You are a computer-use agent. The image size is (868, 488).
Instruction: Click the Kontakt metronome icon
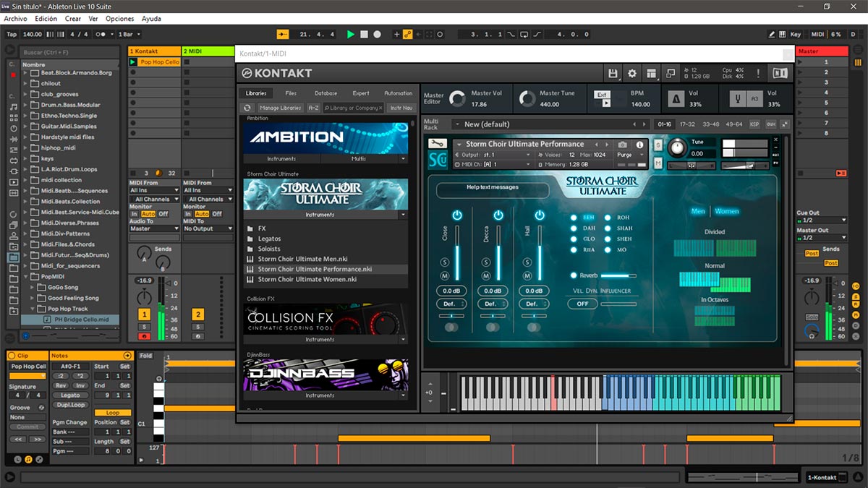pos(676,98)
